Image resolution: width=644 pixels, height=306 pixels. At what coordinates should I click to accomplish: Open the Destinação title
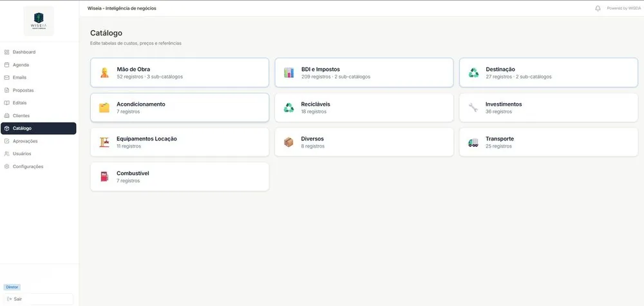click(500, 70)
